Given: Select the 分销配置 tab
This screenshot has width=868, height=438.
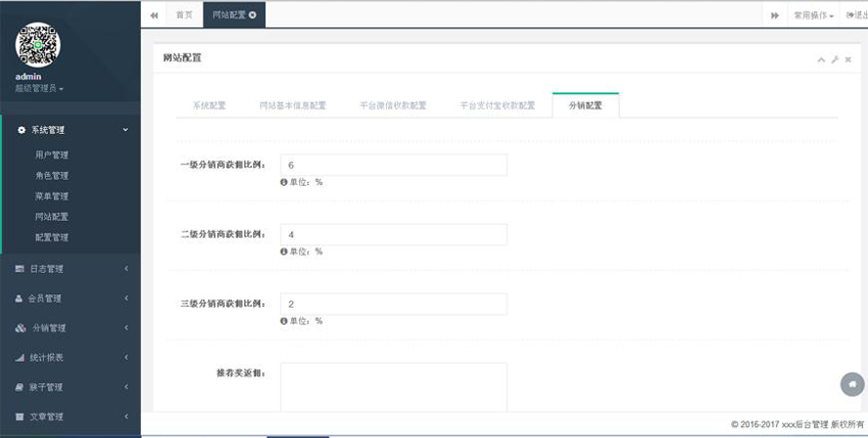Looking at the screenshot, I should (x=586, y=106).
